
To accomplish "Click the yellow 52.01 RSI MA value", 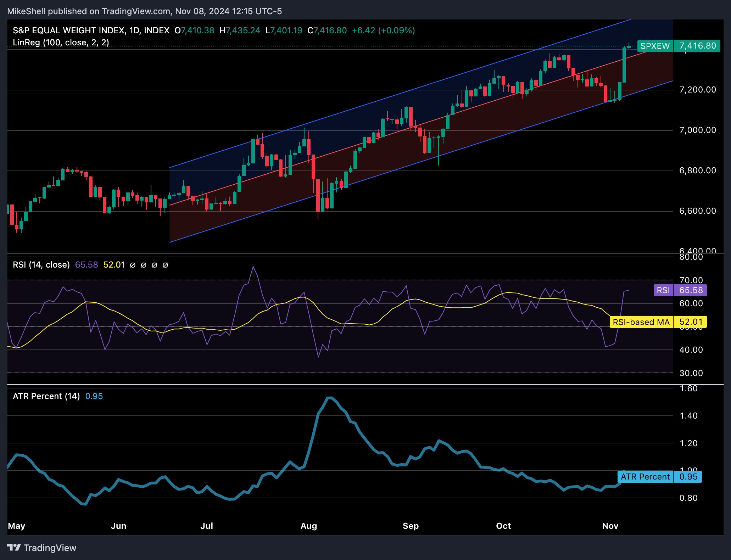I will click(114, 265).
